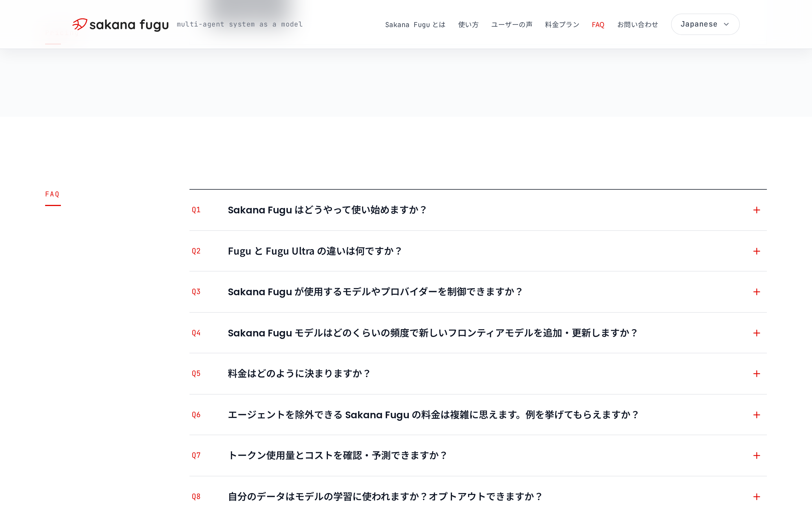Click the chevron in the language selector
This screenshot has width=812, height=508.
coord(727,25)
